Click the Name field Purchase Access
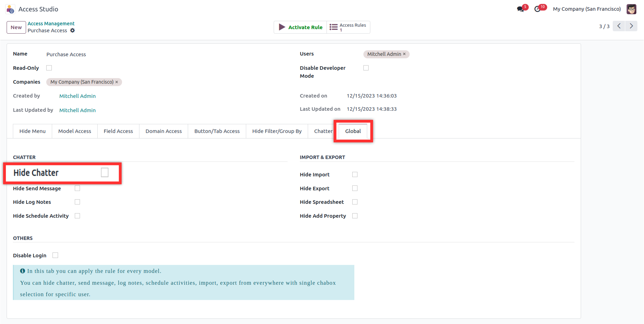This screenshot has width=644, height=324. tap(66, 55)
